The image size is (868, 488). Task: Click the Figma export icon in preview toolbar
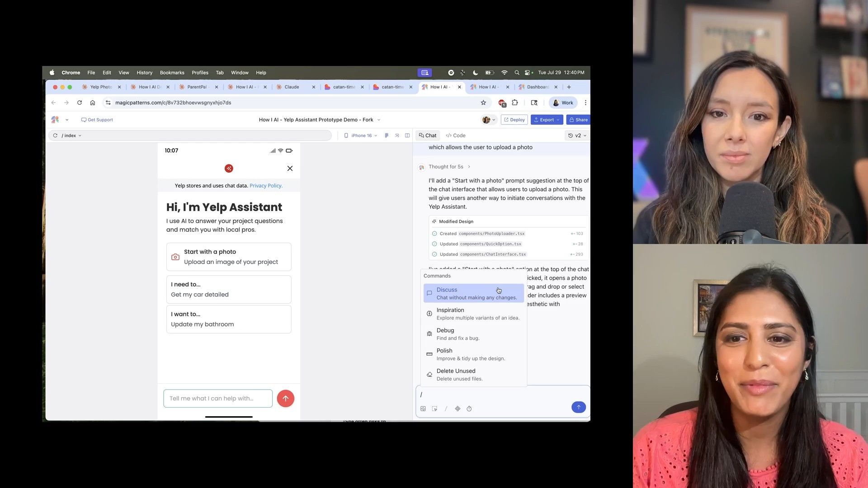tap(387, 136)
